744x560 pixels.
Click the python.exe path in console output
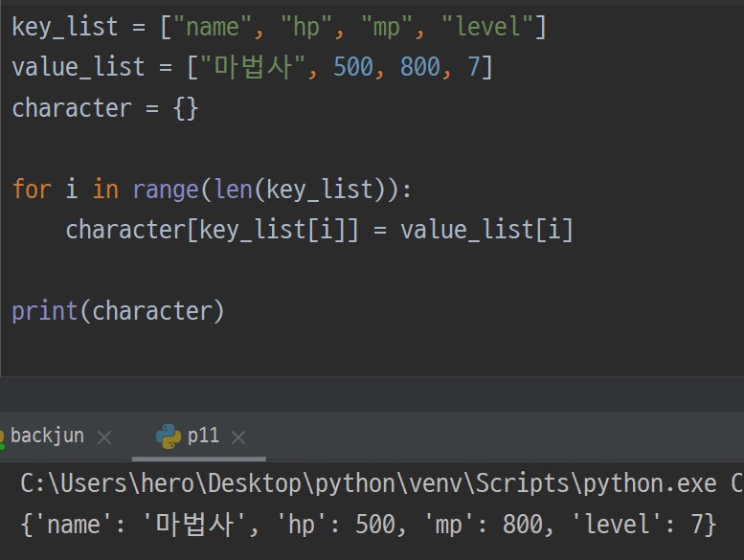369,483
